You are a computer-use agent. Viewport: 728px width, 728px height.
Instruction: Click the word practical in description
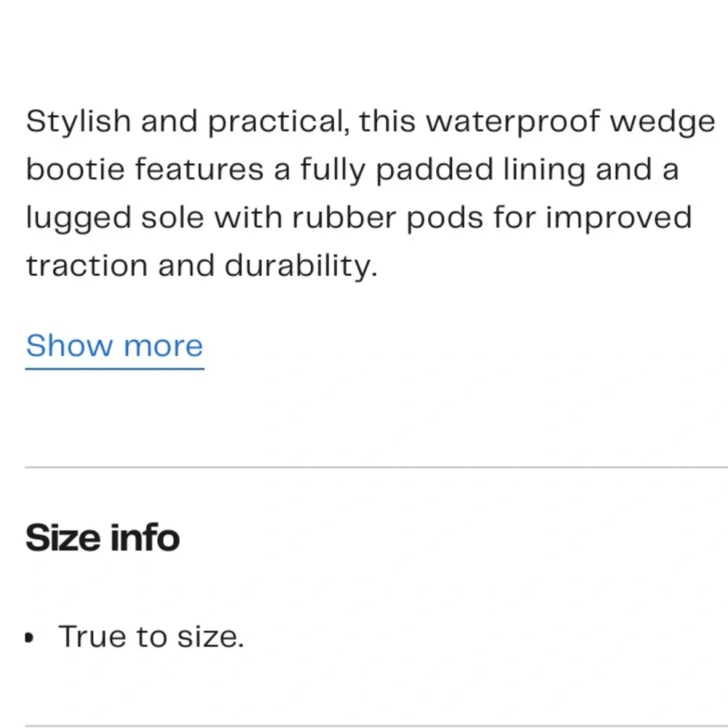tap(278, 122)
